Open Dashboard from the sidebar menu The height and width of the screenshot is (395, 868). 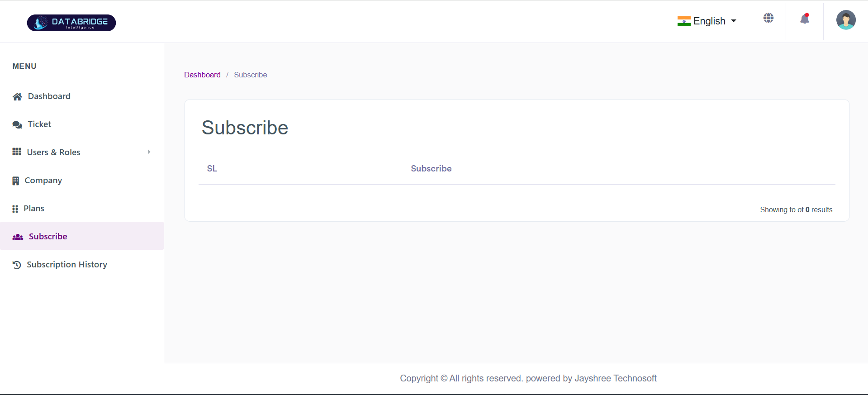tap(49, 96)
